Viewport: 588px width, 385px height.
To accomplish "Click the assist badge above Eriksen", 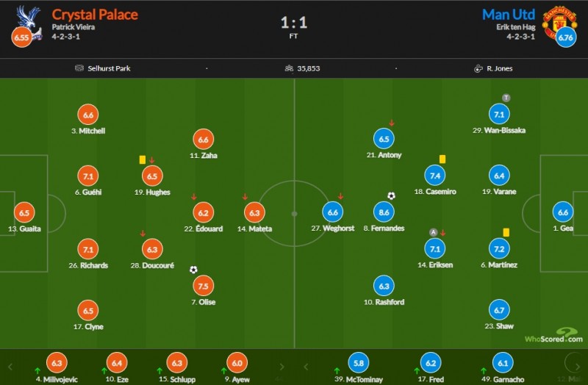I will [x=433, y=232].
